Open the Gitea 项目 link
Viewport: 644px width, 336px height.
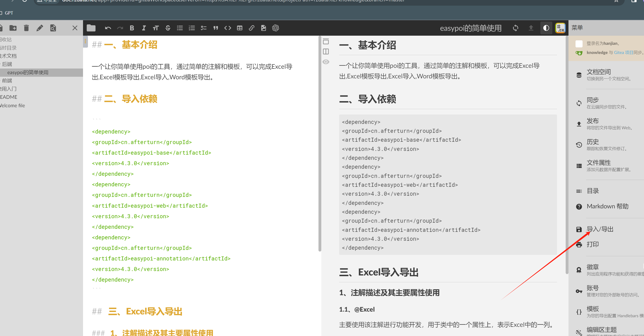624,53
